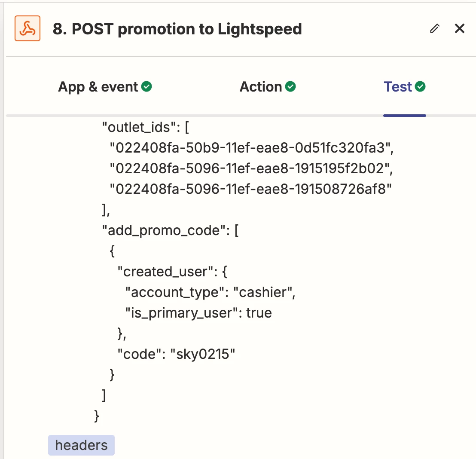This screenshot has height=459, width=476.
Task: Click the headers field label
Action: coord(81,445)
